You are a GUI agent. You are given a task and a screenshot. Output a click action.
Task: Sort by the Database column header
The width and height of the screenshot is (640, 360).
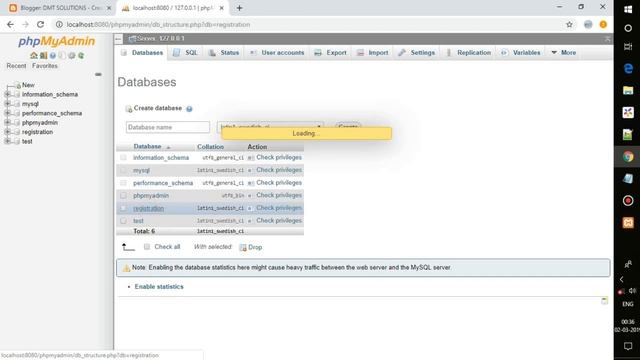(x=147, y=147)
